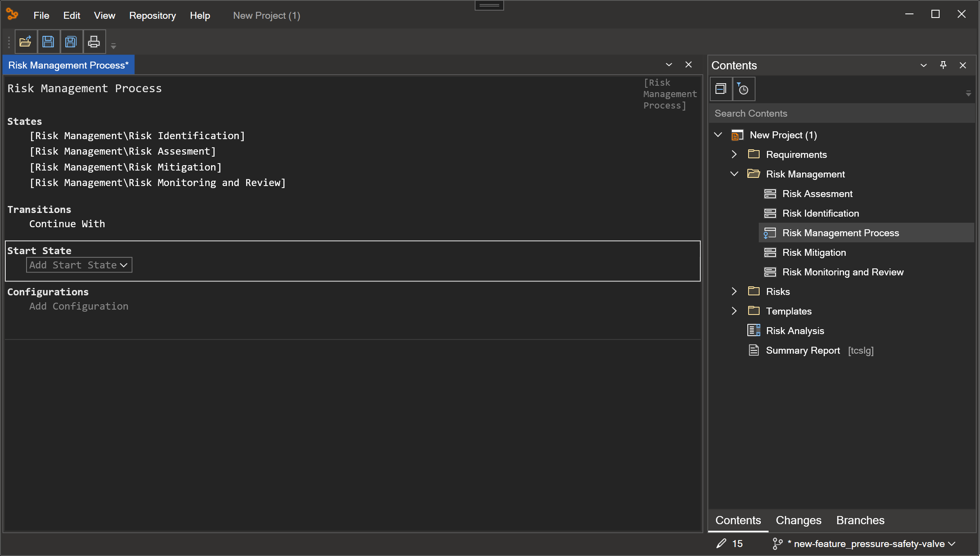Open the Add Start State dropdown

pos(79,265)
